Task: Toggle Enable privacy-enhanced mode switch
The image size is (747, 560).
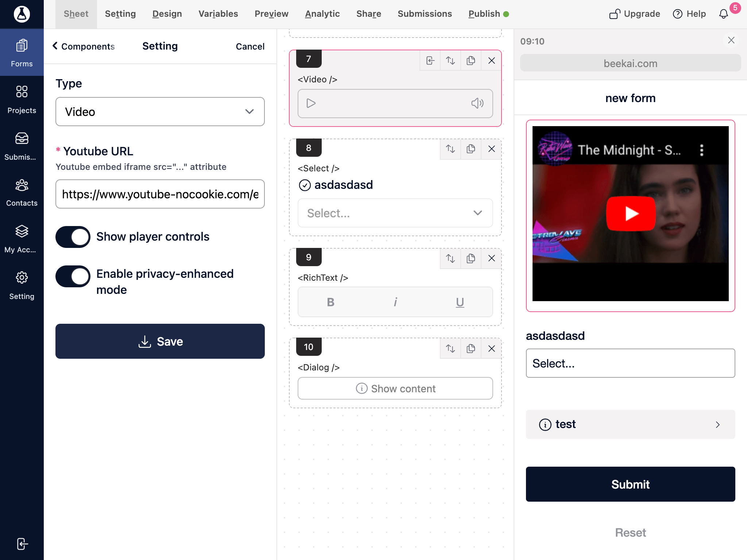Action: 73,276
